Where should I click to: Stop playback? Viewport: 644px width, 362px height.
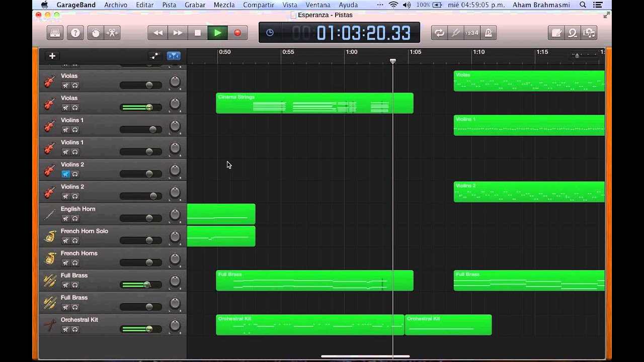(198, 33)
